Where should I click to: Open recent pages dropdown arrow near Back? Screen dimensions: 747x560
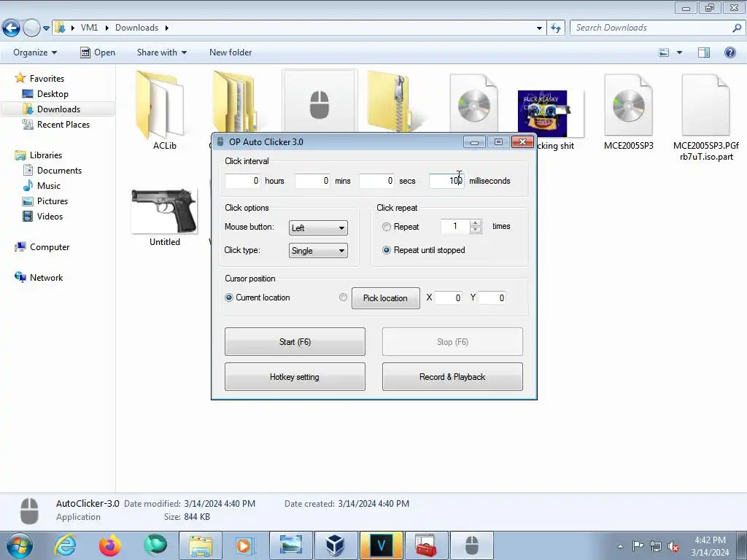46,28
